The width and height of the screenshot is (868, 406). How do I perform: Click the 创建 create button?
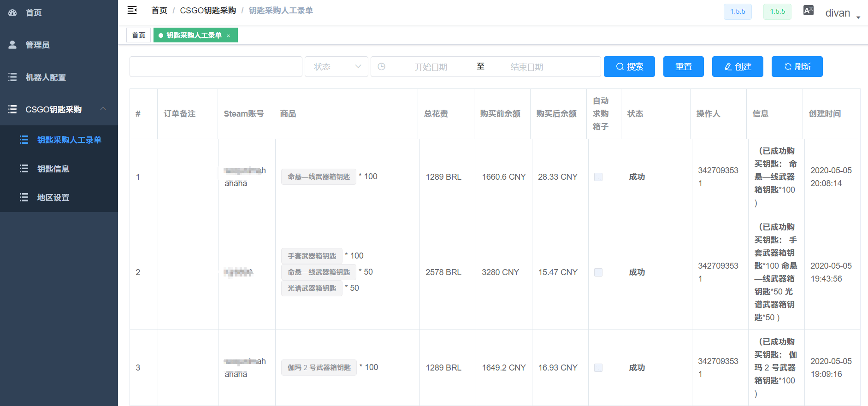point(738,67)
